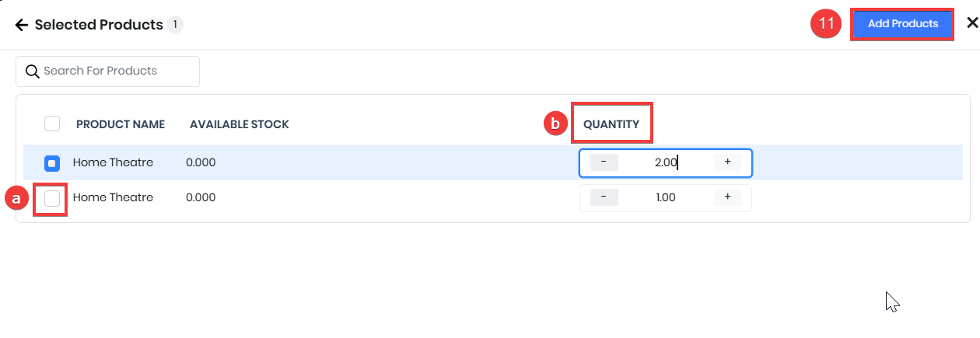
Task: Click the Add Products button
Action: pyautogui.click(x=902, y=24)
